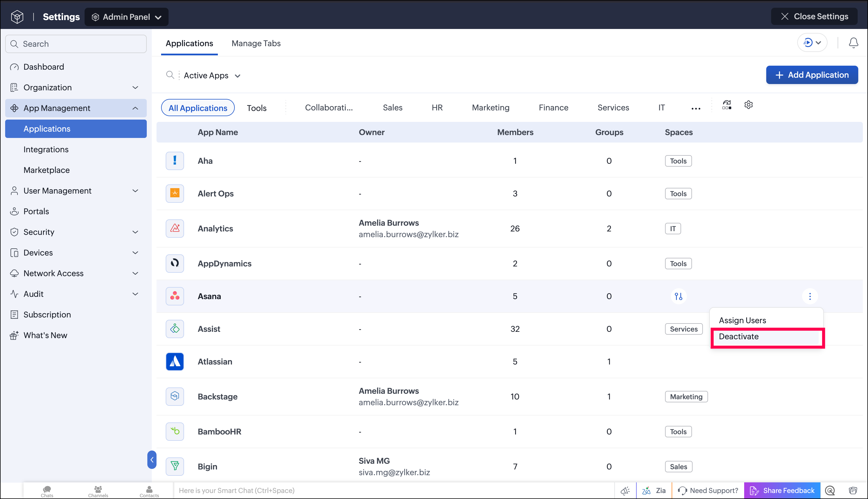Click the Asana spaces configuration icon
The height and width of the screenshot is (499, 868).
click(678, 296)
